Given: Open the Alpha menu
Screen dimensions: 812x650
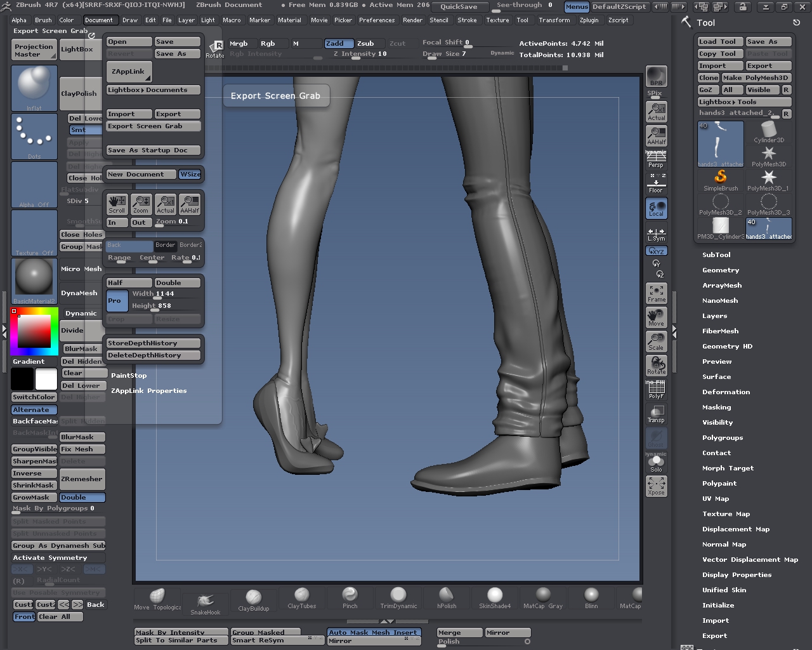Looking at the screenshot, I should [x=19, y=20].
